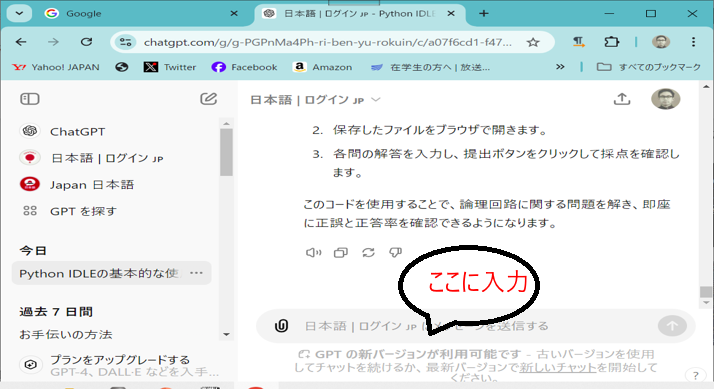The width and height of the screenshot is (714, 389).
Task: Click the translation extension icon in toolbar
Action: 578,42
